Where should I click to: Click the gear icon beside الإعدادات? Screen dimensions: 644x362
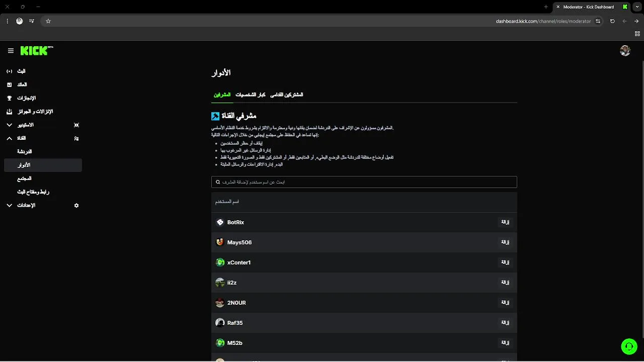(x=76, y=206)
